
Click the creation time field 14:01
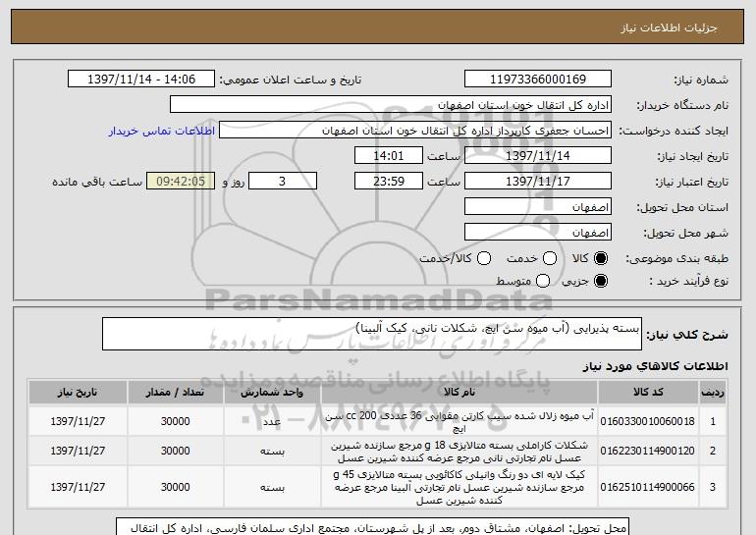point(389,156)
